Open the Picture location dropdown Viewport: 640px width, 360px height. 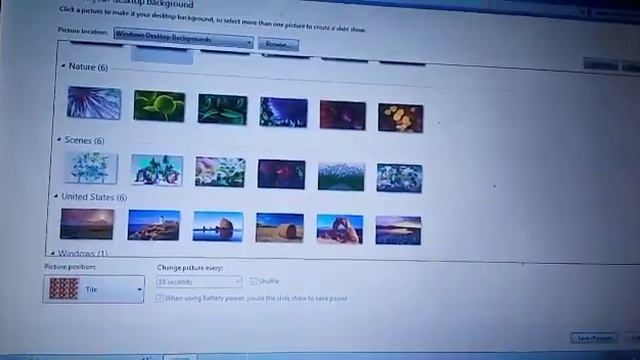coord(183,38)
